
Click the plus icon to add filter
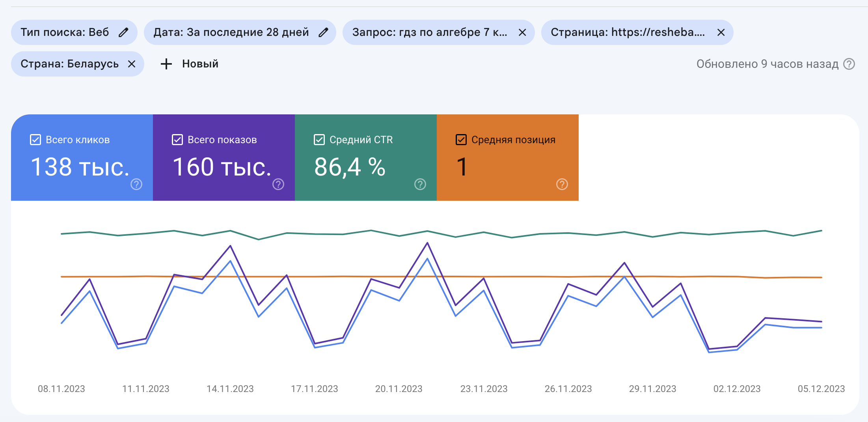tap(166, 64)
